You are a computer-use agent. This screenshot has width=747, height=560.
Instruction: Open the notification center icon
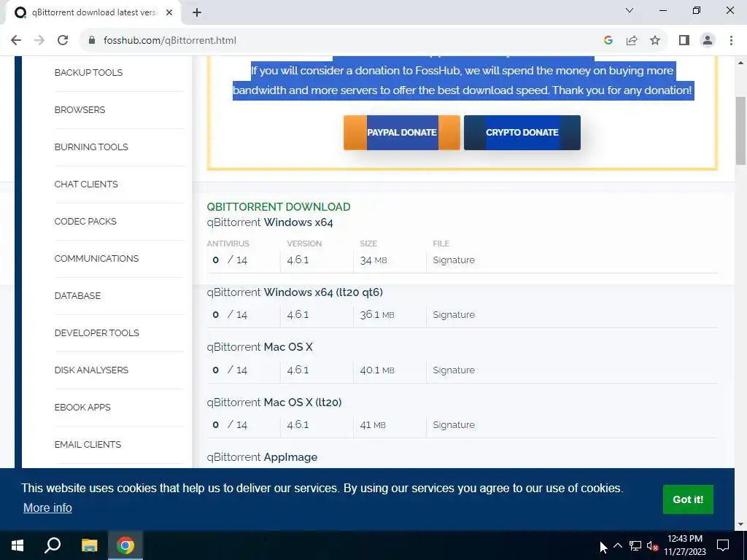pos(723,545)
